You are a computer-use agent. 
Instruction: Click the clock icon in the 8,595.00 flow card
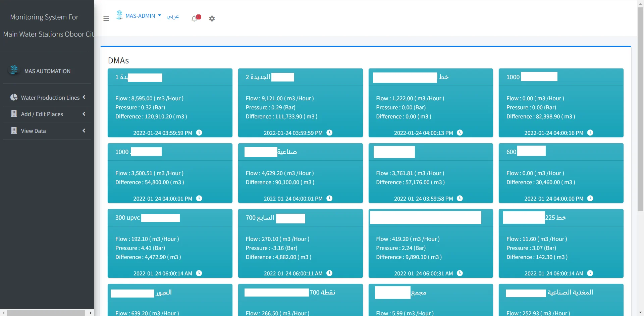(199, 133)
